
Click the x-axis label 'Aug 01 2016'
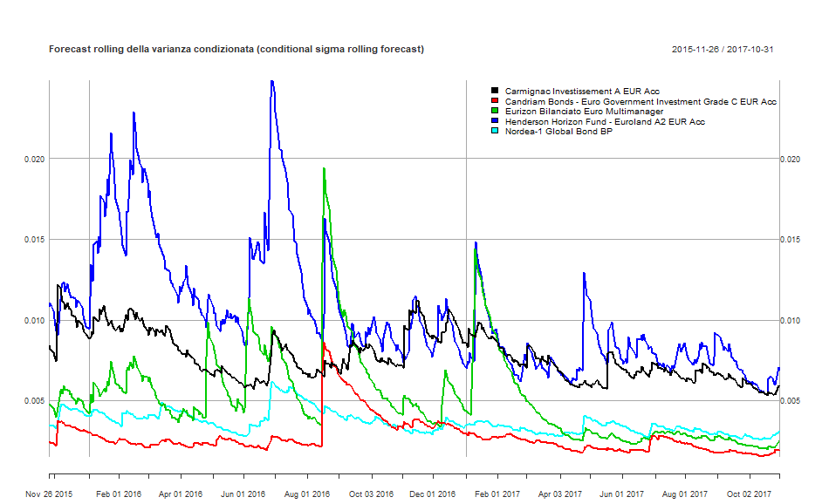coord(307,494)
